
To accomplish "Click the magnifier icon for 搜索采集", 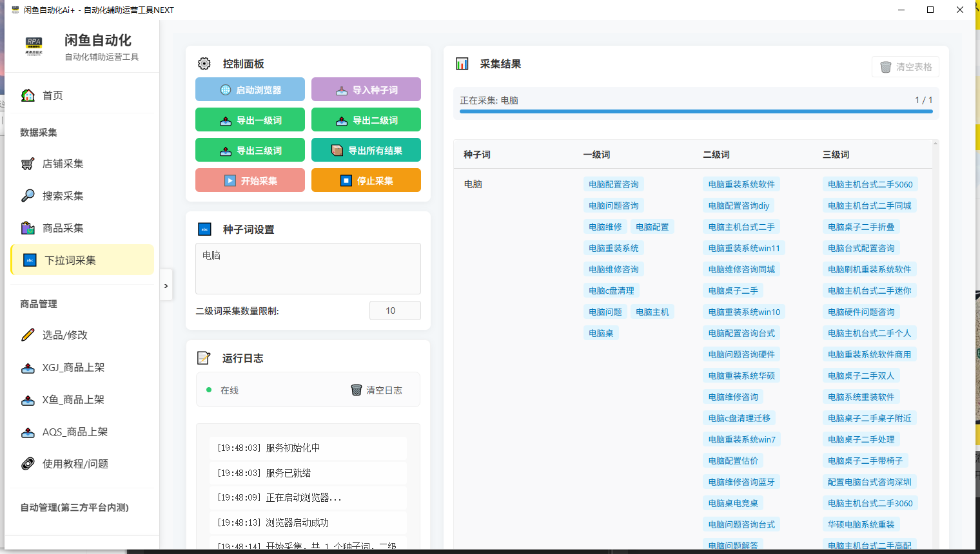I will tap(28, 196).
